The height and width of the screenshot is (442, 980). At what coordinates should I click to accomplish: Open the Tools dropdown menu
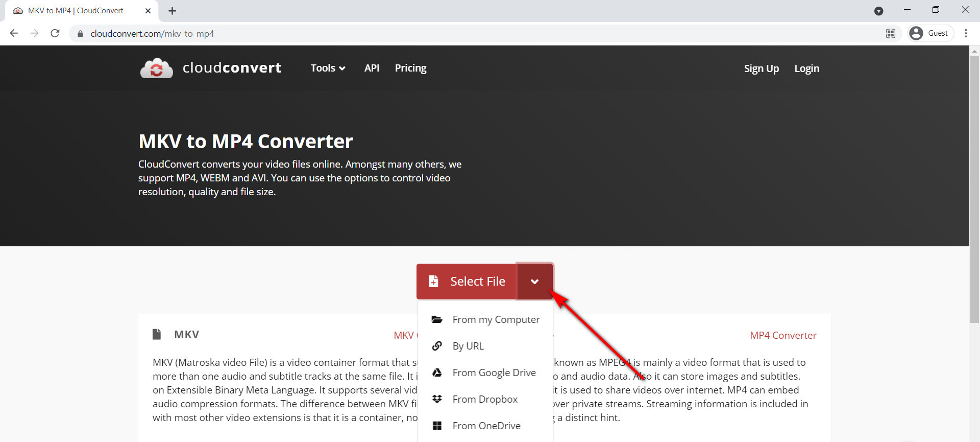click(x=328, y=68)
